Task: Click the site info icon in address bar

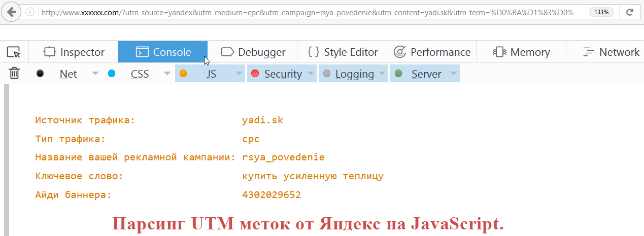Action: pos(30,12)
